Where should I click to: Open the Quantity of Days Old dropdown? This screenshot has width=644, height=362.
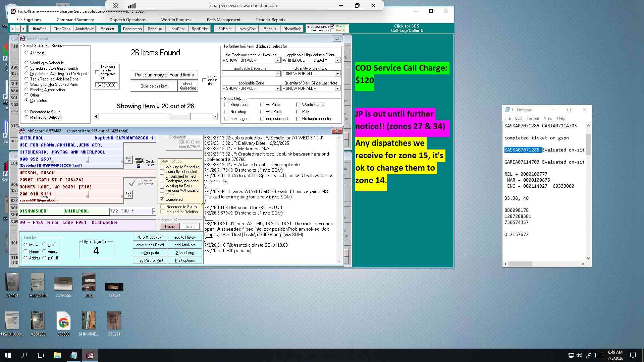(337, 74)
